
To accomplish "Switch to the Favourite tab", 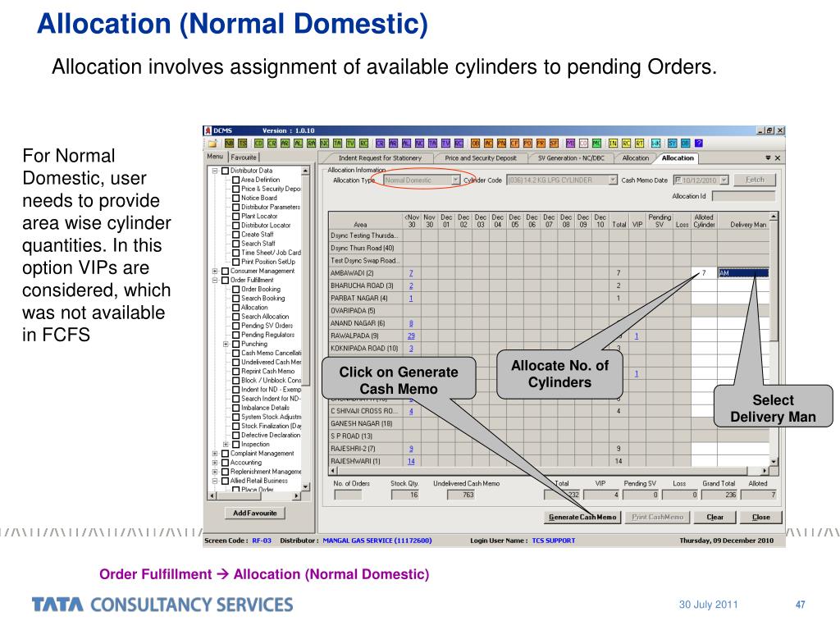I will 244,157.
